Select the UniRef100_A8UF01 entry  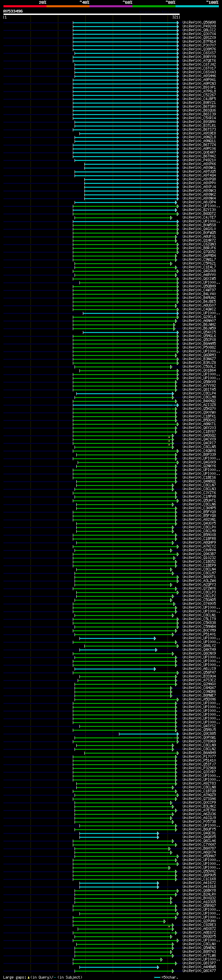[x=199, y=237]
